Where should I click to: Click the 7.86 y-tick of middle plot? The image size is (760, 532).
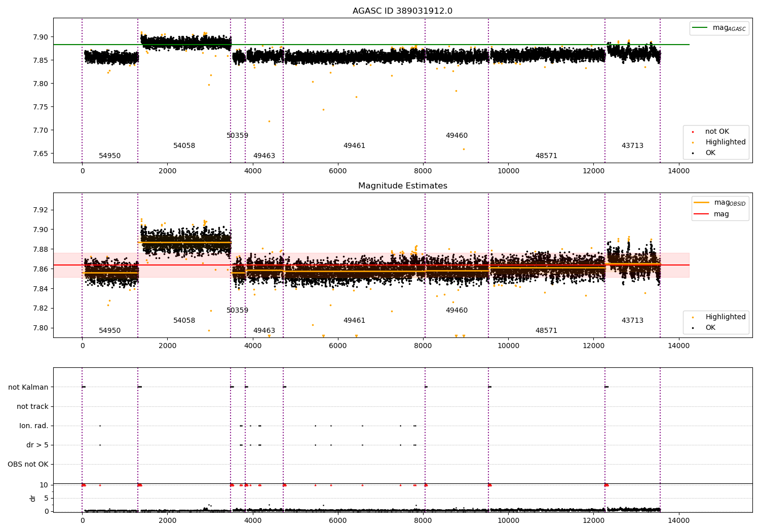tap(42, 269)
